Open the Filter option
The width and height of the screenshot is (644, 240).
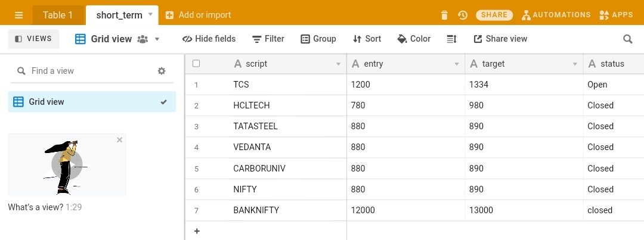[x=268, y=39]
